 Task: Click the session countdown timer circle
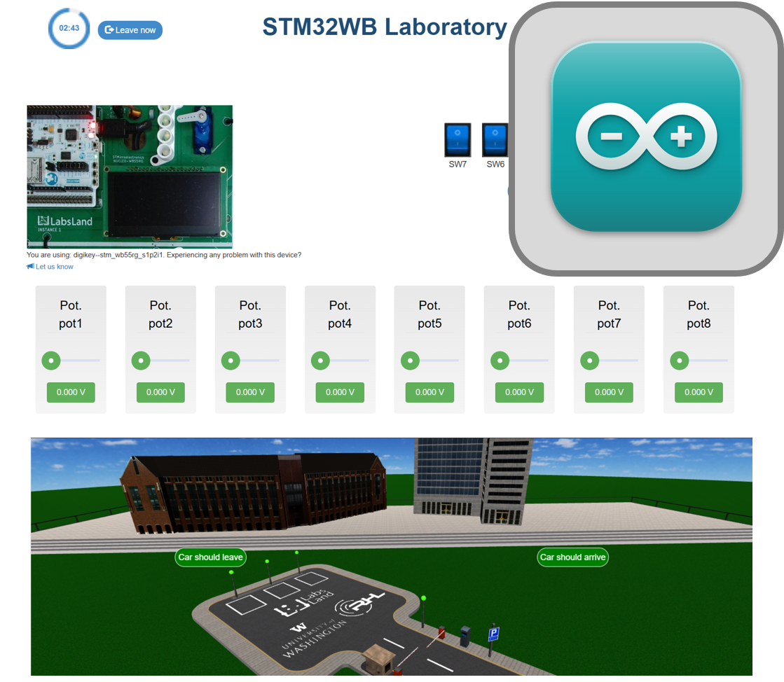point(69,29)
